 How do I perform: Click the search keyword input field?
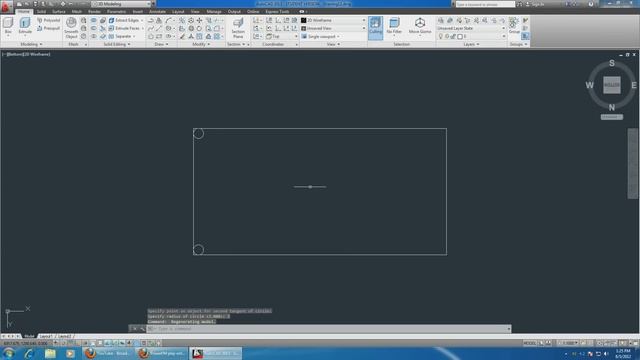[x=485, y=4]
